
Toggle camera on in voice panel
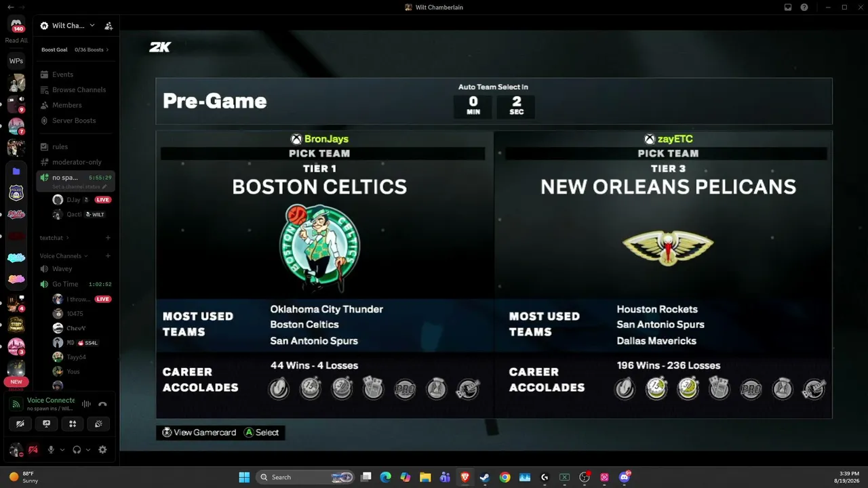tap(20, 424)
